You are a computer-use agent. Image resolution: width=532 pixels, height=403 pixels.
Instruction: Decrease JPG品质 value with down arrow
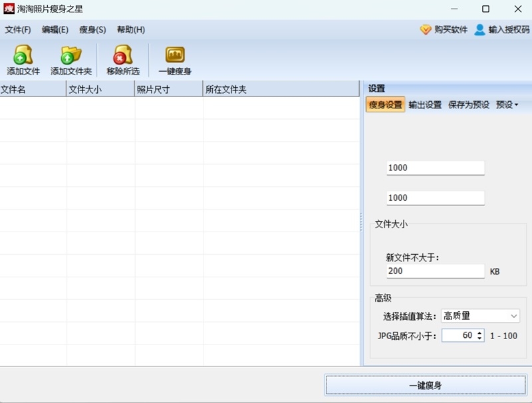479,338
